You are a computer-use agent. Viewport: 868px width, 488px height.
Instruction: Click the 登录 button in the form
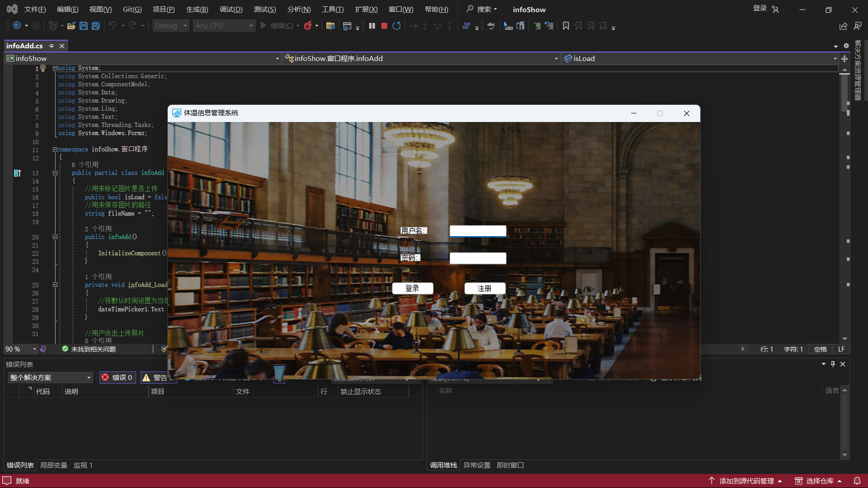[412, 288]
